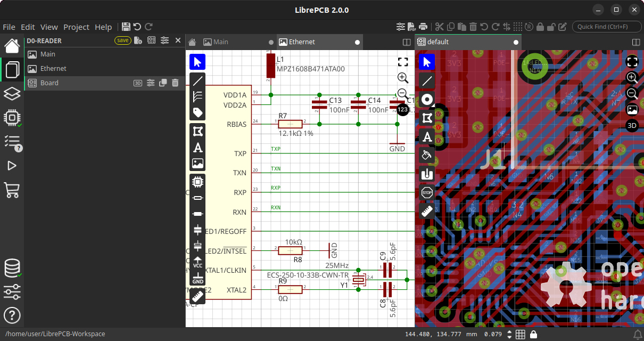Export the project as PDF
The image size is (644, 341).
pos(411,26)
